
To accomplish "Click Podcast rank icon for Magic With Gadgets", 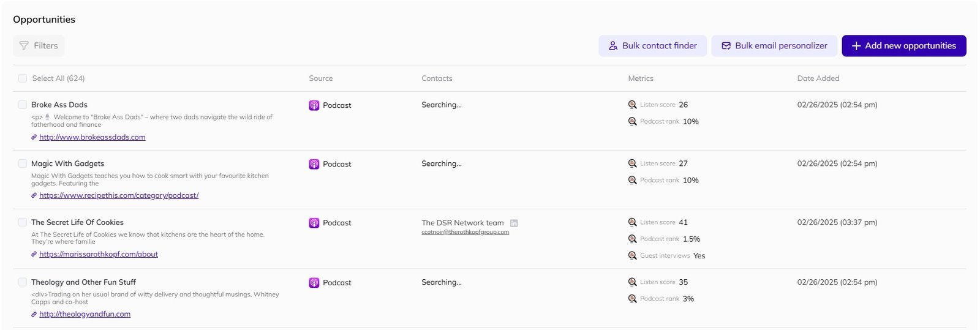I will point(632,180).
